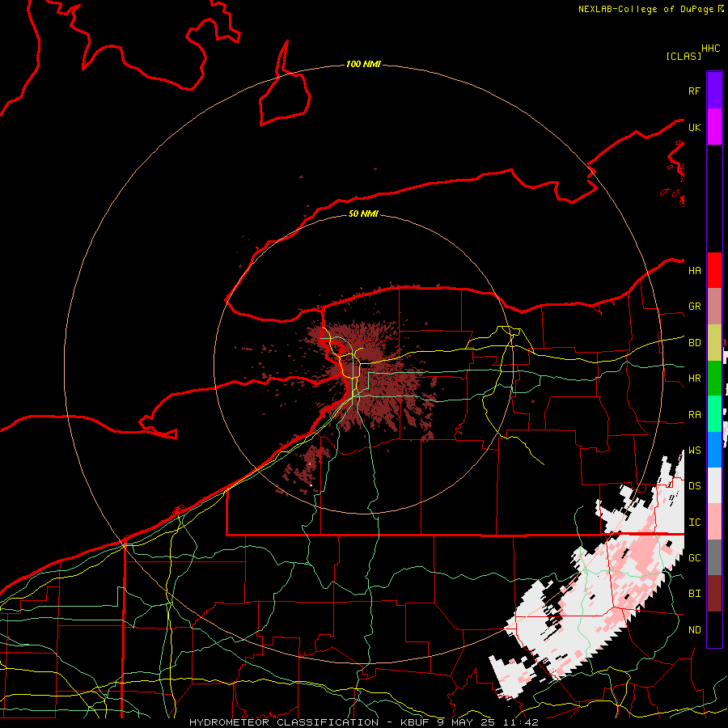The width and height of the screenshot is (728, 728).
Task: Click the BI legend label
Action: coord(694,594)
